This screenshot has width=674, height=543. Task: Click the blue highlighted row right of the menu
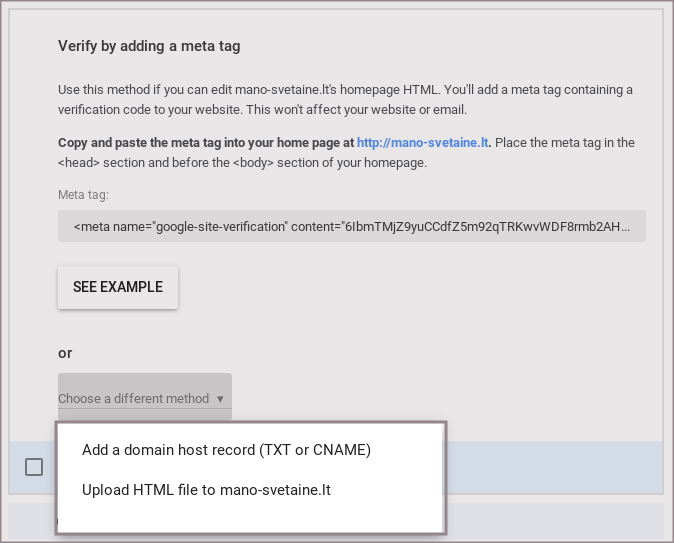[x=553, y=467]
